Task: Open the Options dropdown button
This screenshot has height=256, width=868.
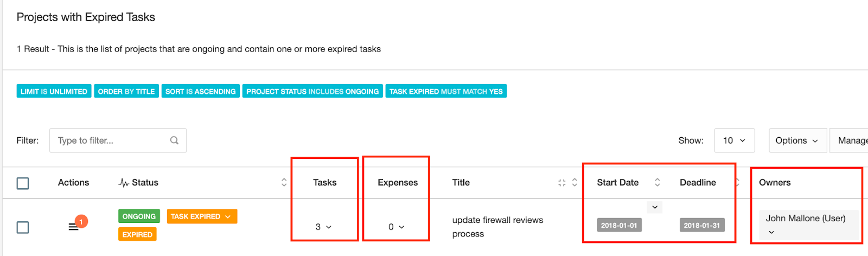Action: pos(797,140)
